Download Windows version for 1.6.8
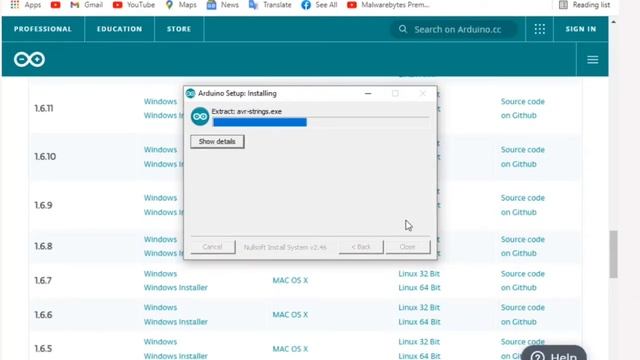640x360 pixels. pos(160,239)
